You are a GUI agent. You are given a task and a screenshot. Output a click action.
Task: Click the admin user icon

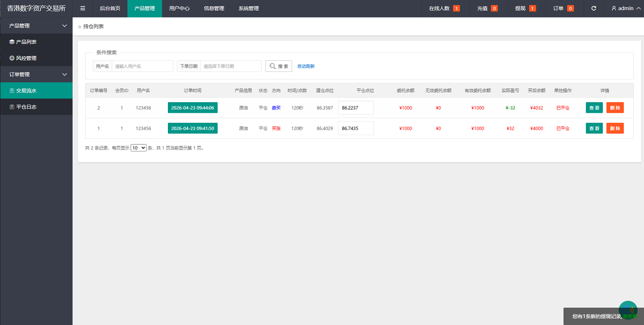614,8
